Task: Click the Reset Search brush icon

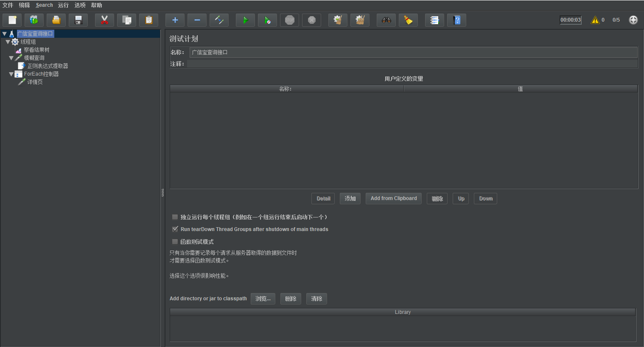Action: (408, 20)
